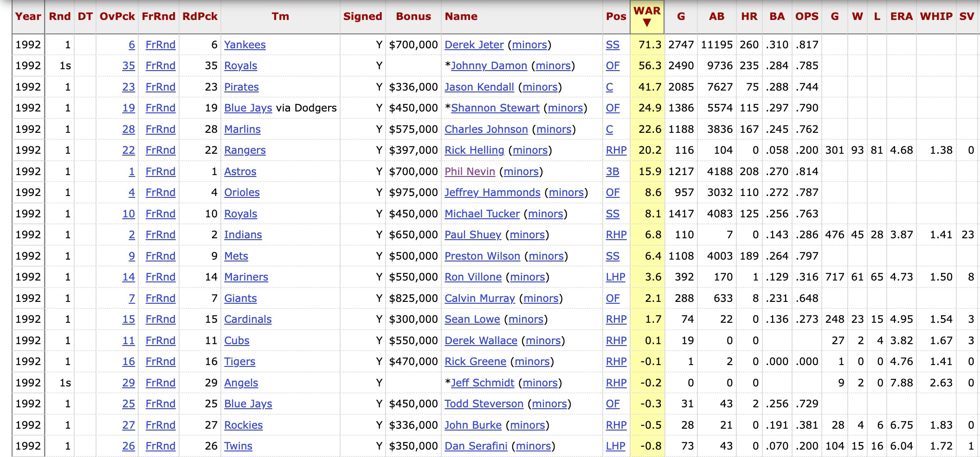Open Jeffrey Hammonds player page
The image size is (980, 457).
tap(492, 193)
